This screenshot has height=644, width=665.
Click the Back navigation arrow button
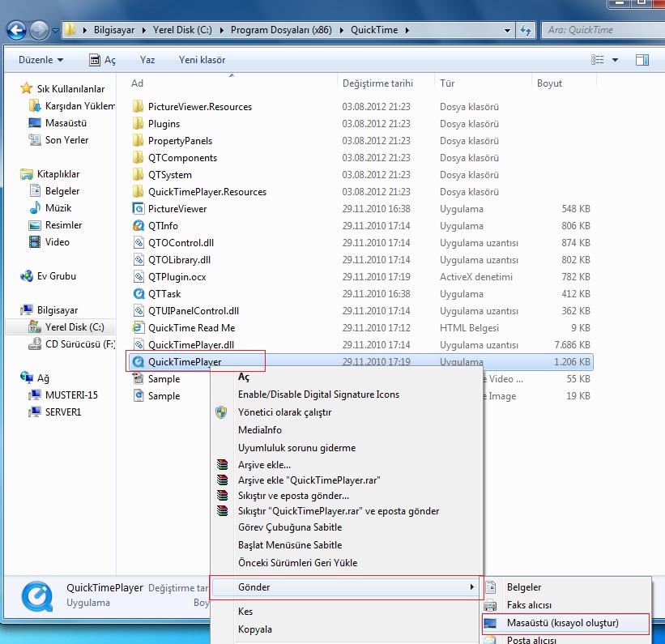[x=16, y=30]
